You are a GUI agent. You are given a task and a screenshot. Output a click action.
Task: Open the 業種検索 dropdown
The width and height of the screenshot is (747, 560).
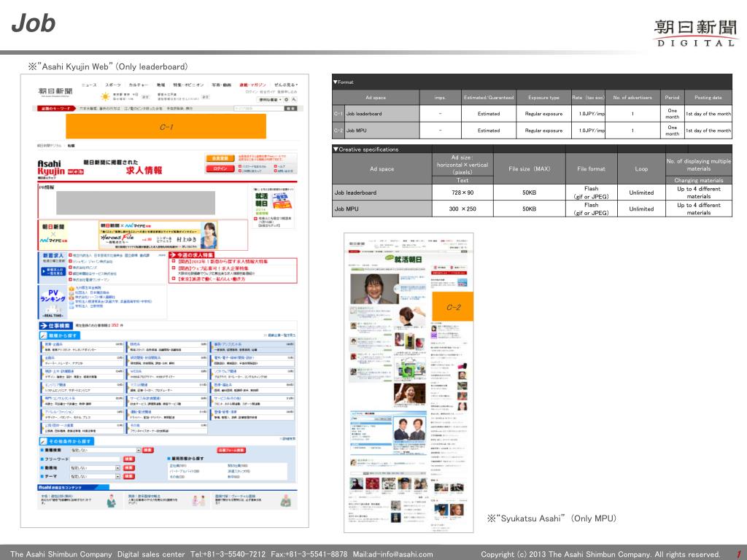[x=106, y=450]
